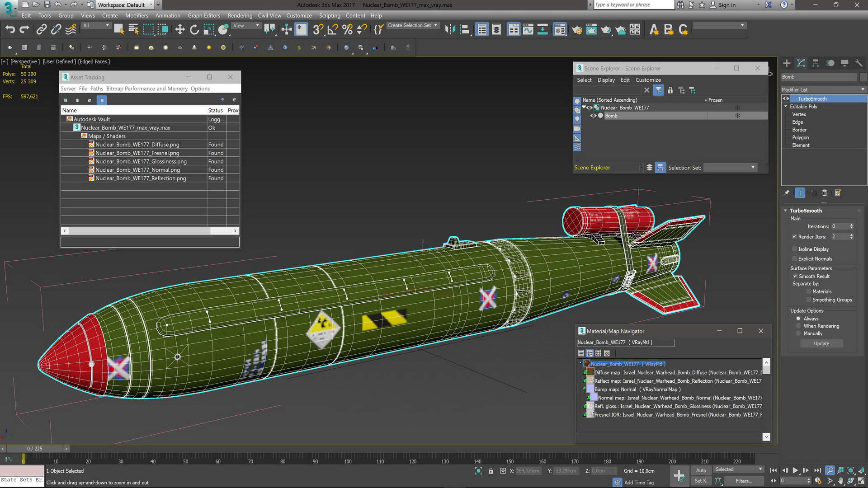This screenshot has height=488, width=868.
Task: Open the Display menu in Scene Explorer
Action: click(606, 80)
